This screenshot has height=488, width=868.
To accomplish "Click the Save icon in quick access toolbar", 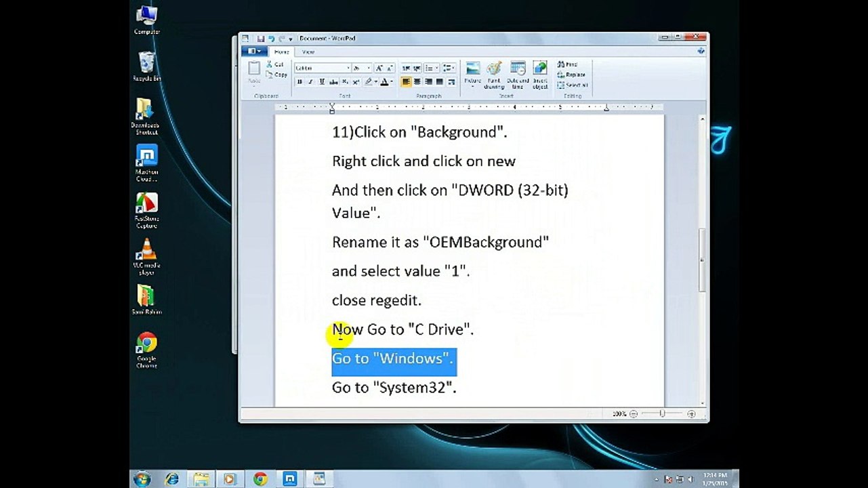I will pyautogui.click(x=261, y=39).
